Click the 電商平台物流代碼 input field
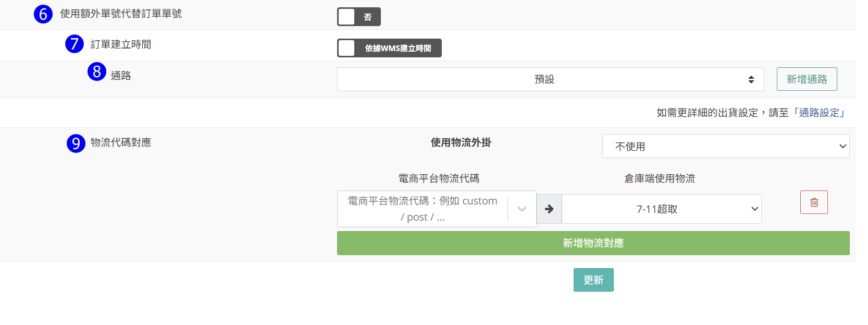Viewport: 868px width, 325px height. point(422,209)
